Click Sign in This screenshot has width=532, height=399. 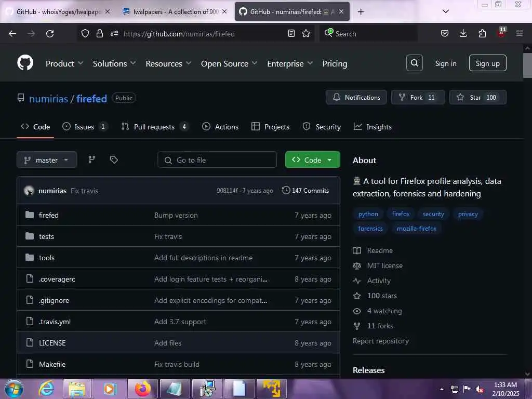coord(445,63)
